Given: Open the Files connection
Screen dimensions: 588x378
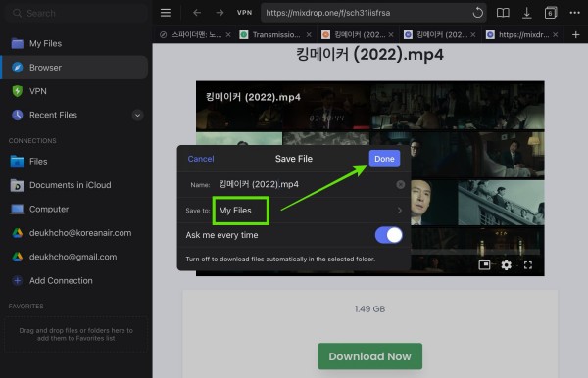Looking at the screenshot, I should [x=75, y=162].
